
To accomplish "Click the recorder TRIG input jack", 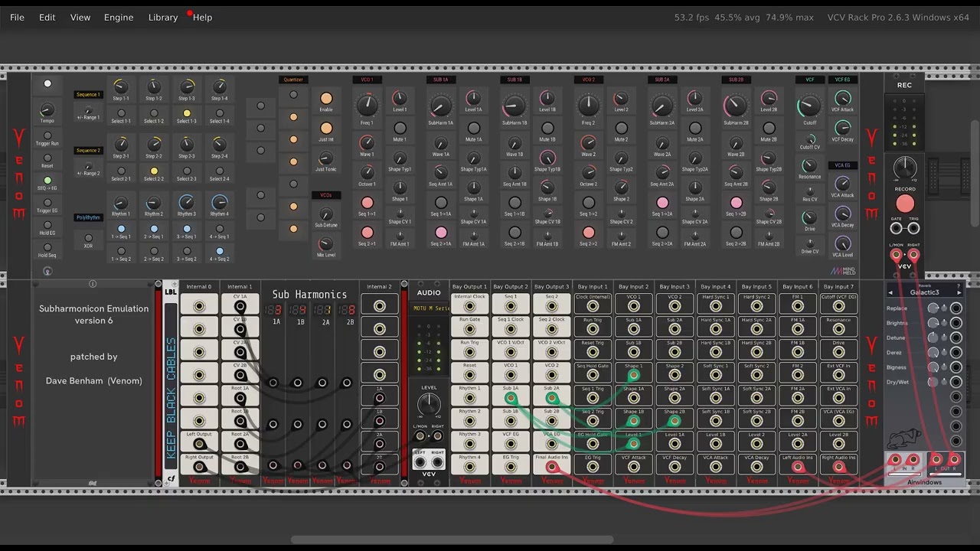I will [x=913, y=228].
